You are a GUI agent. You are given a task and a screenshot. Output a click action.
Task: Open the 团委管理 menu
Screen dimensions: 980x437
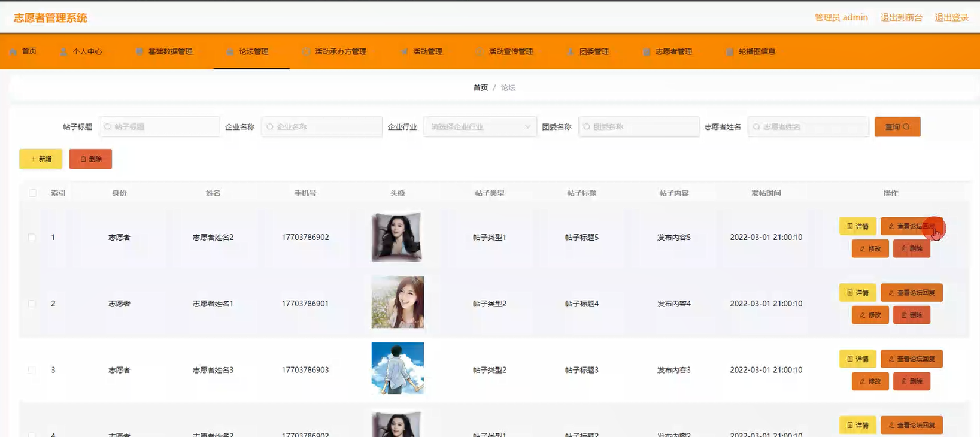(x=587, y=51)
